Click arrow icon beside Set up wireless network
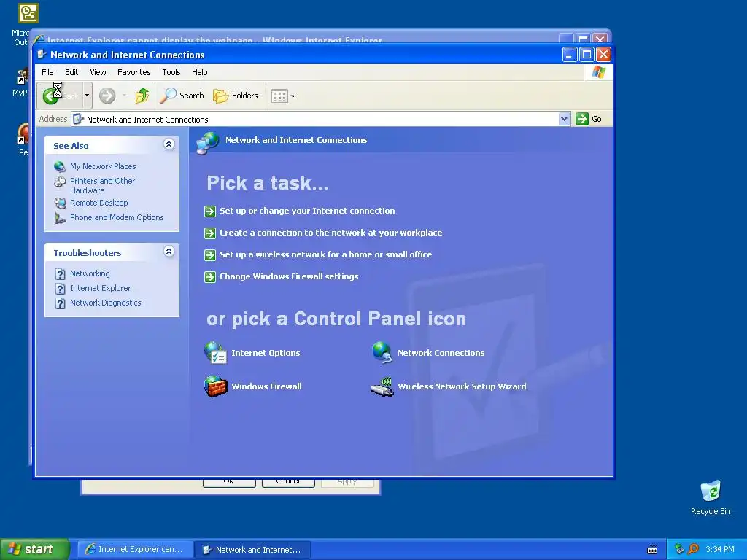 (x=210, y=255)
